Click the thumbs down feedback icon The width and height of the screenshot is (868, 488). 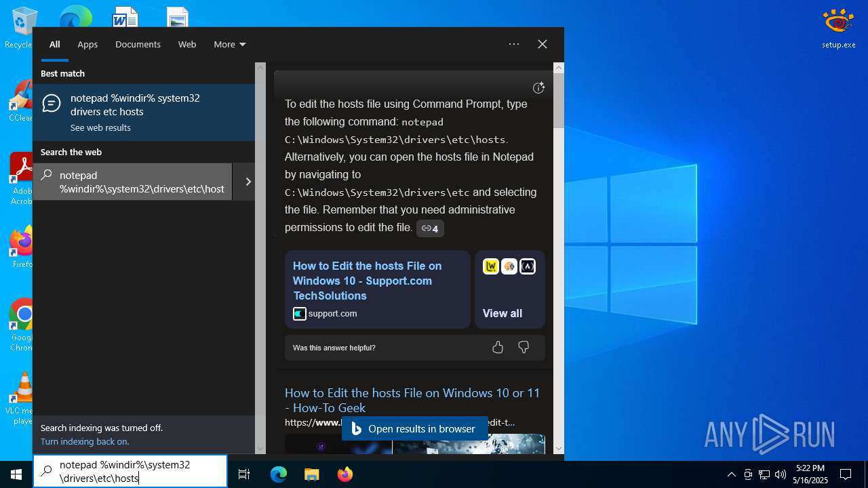(x=524, y=348)
